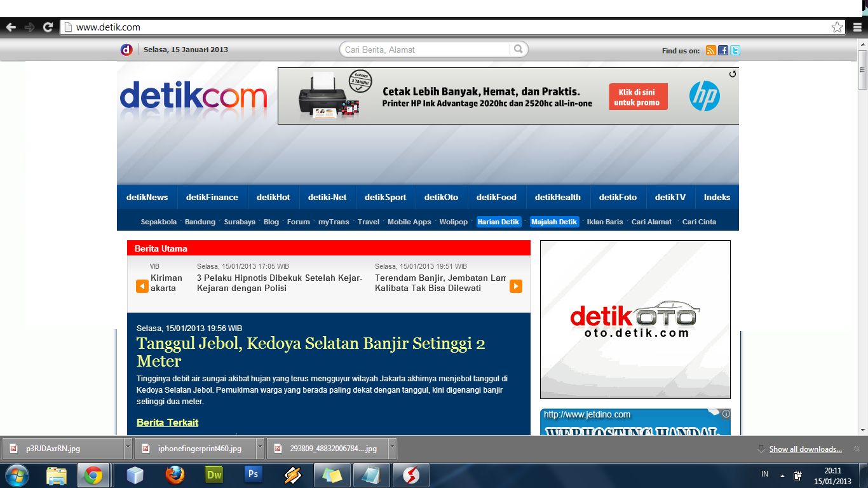Image resolution: width=868 pixels, height=488 pixels.
Task: Open the RSS feed icon
Action: [x=710, y=50]
